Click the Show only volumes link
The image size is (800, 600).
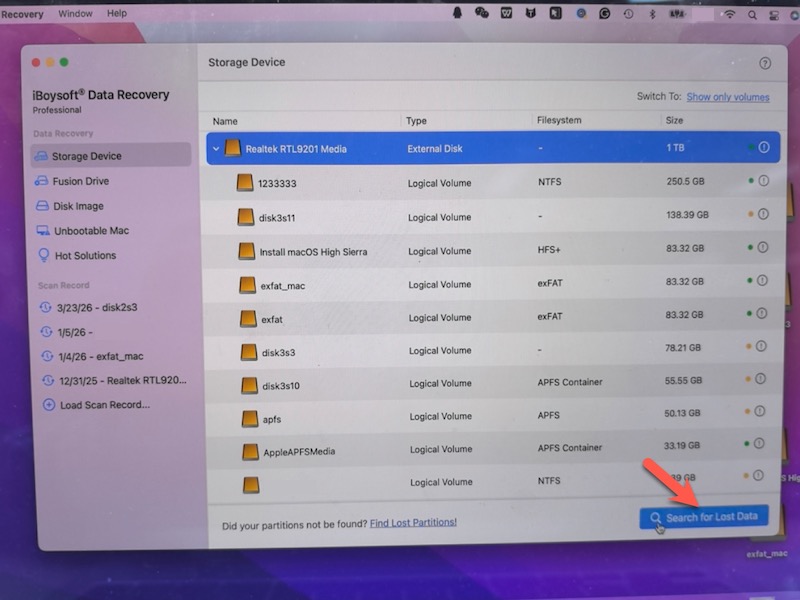click(729, 96)
